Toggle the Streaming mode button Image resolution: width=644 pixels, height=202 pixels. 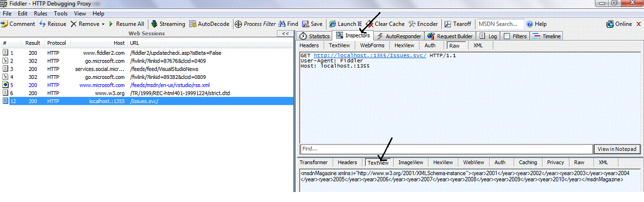pos(168,24)
